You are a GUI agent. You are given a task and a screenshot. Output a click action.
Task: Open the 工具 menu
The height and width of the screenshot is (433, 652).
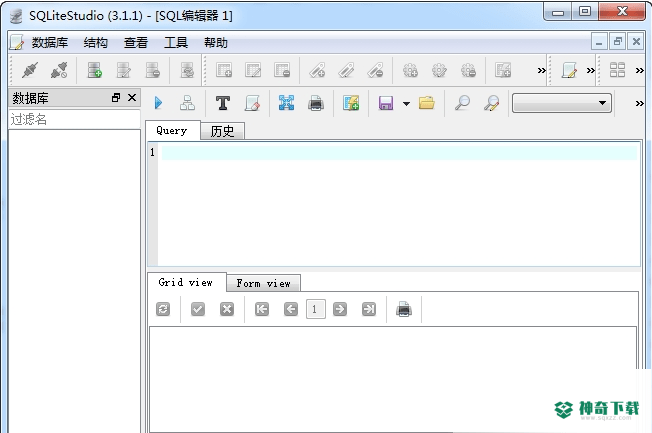[176, 42]
